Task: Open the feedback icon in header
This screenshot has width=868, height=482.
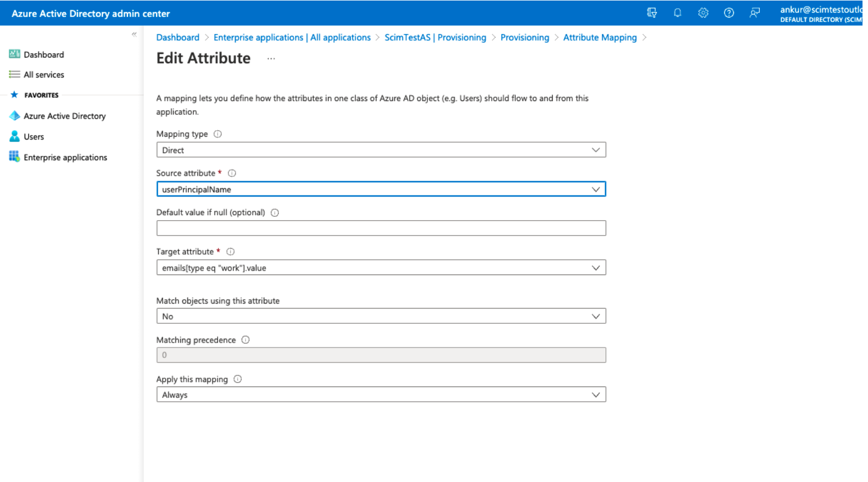Action: click(755, 13)
